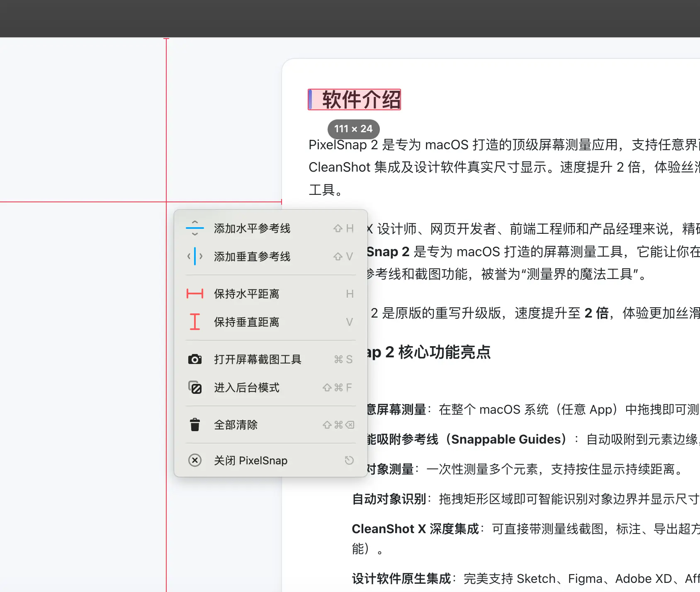This screenshot has height=592, width=700.
Task: Select 保持垂直距离 option
Action: point(271,322)
